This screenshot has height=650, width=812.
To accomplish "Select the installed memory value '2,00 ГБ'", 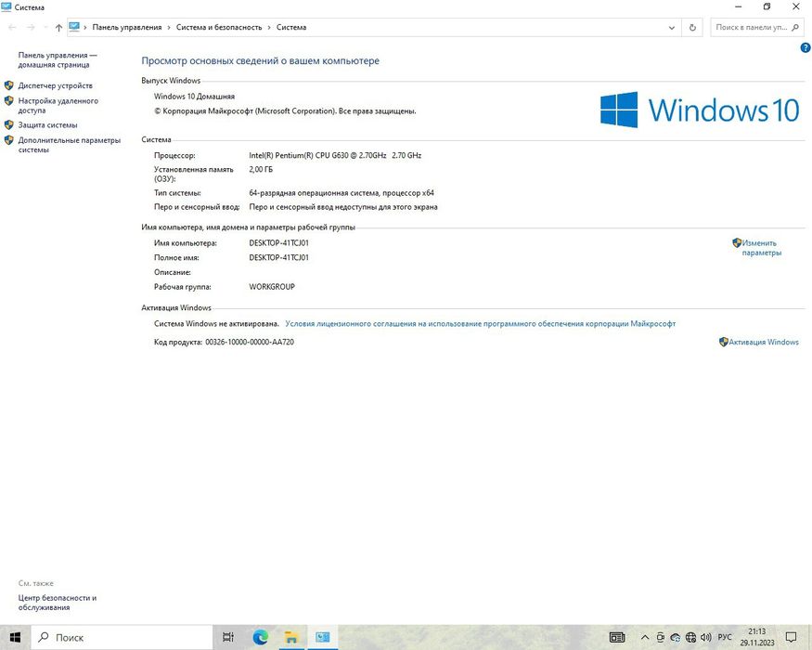I will coord(261,170).
